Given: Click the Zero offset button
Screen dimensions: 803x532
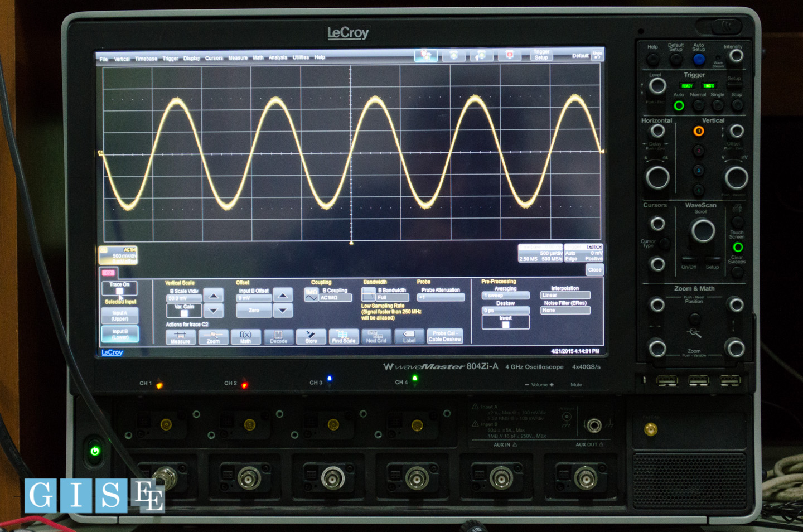Looking at the screenshot, I should point(254,311).
